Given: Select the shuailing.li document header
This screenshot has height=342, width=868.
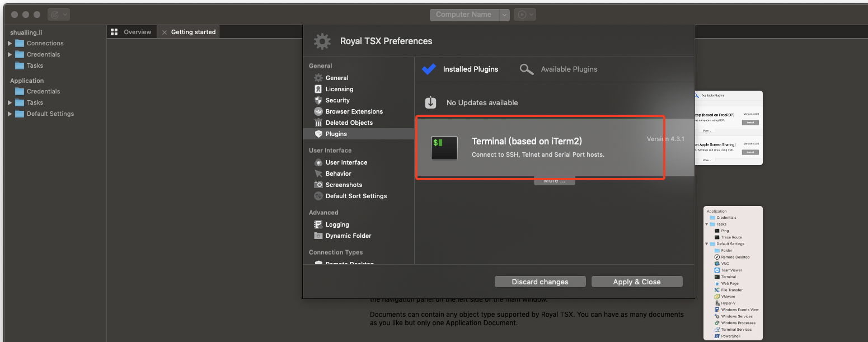Looking at the screenshot, I should pyautogui.click(x=26, y=32).
